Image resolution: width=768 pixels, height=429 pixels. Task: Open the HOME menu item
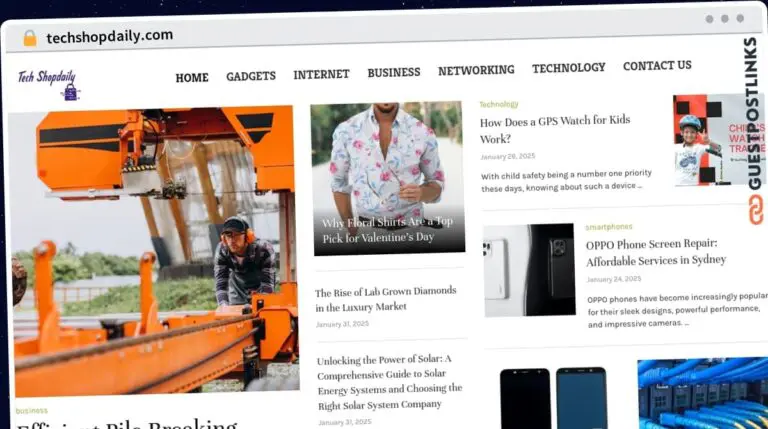(192, 77)
